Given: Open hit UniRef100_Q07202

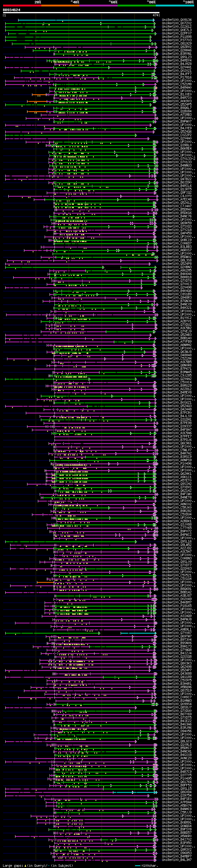Looking at the screenshot, I should click(x=177, y=23).
